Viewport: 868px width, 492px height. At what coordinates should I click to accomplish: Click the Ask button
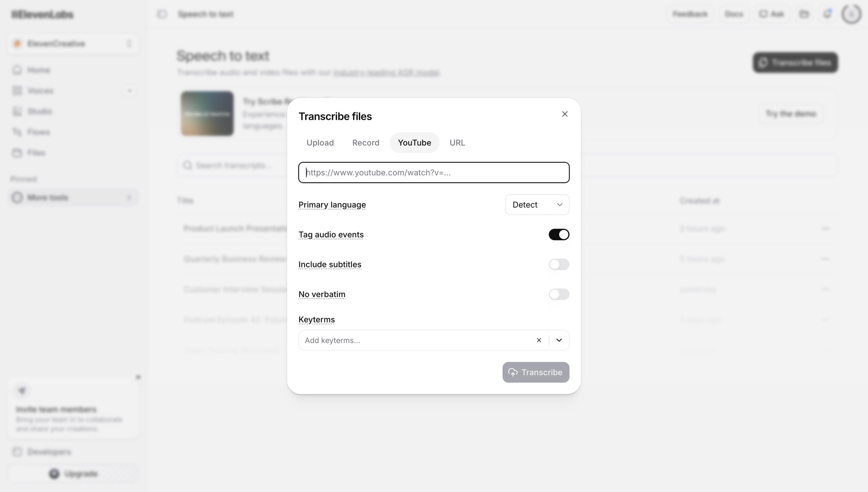(x=771, y=14)
